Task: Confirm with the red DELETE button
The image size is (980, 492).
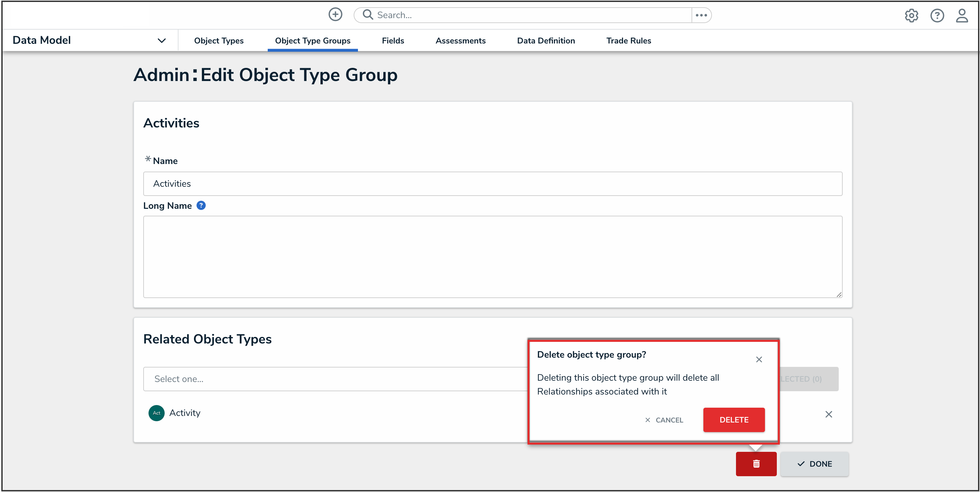Action: 733,419
